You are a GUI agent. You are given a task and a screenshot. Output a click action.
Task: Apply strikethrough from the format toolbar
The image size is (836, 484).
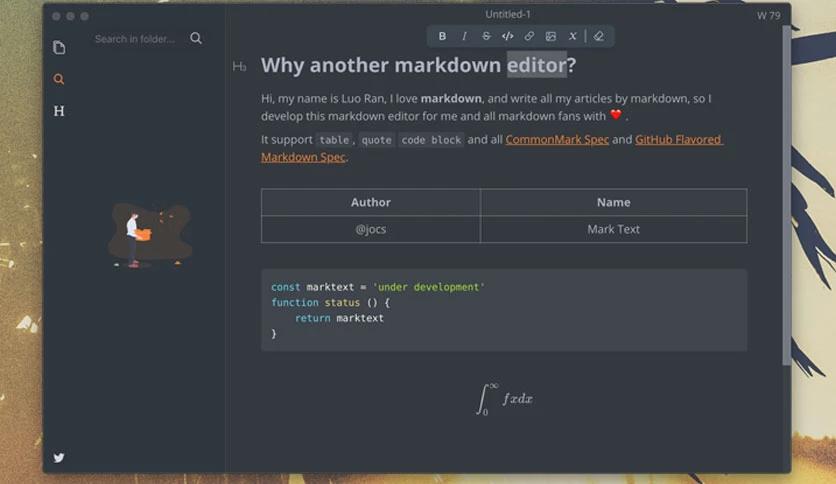tap(486, 36)
